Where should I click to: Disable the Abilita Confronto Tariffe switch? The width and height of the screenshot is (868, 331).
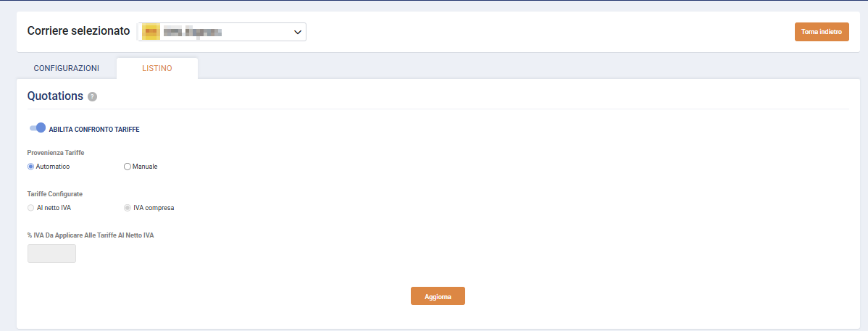pyautogui.click(x=38, y=128)
